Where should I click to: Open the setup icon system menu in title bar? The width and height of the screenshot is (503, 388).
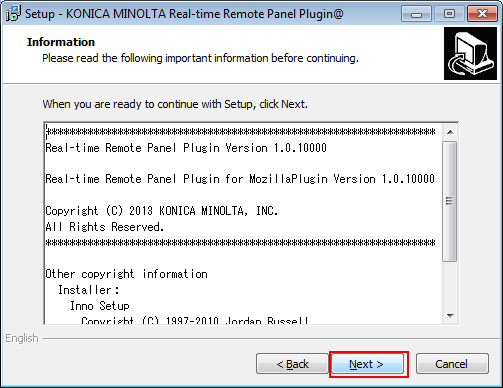13,13
